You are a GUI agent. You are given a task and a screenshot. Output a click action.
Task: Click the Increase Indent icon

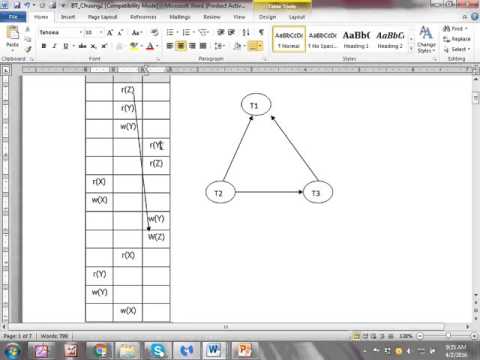tap(232, 32)
